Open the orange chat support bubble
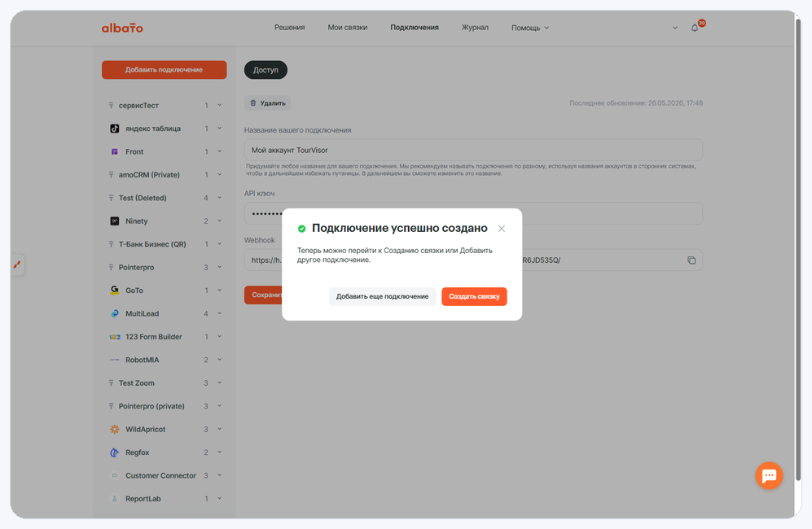This screenshot has width=812, height=529. tap(769, 475)
